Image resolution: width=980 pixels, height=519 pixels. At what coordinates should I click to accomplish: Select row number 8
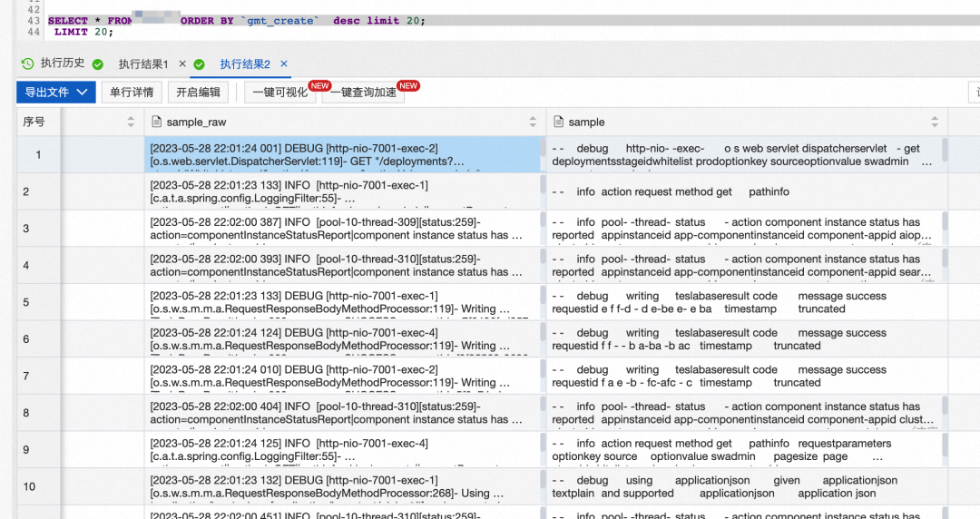coord(39,413)
